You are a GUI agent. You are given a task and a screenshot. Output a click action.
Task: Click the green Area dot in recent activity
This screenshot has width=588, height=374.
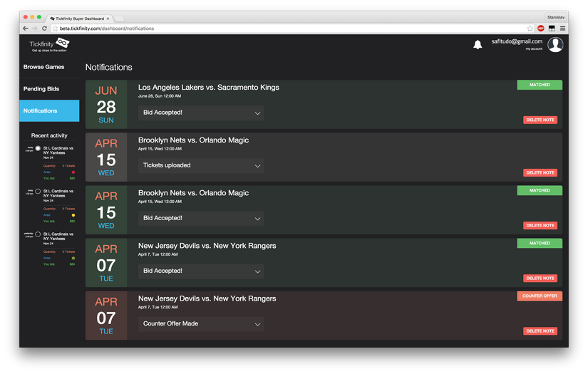[73, 258]
